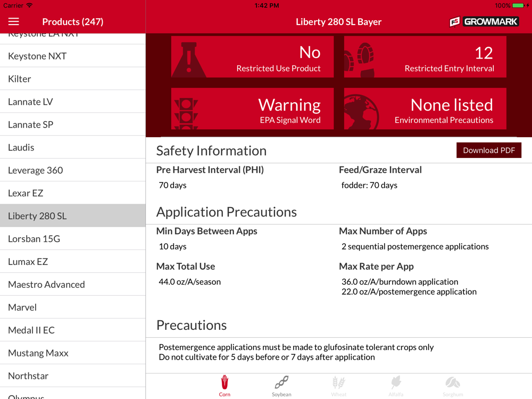Open the Northstar product entry

click(72, 376)
